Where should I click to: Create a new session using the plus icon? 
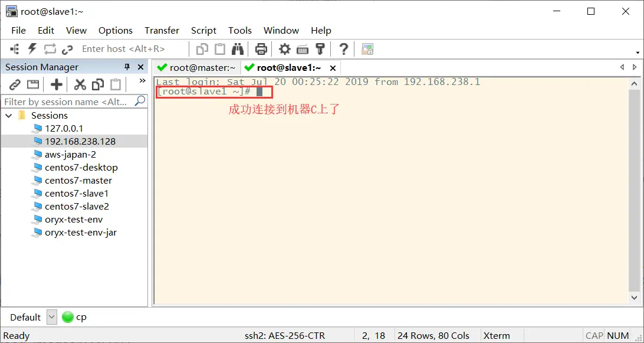point(56,84)
